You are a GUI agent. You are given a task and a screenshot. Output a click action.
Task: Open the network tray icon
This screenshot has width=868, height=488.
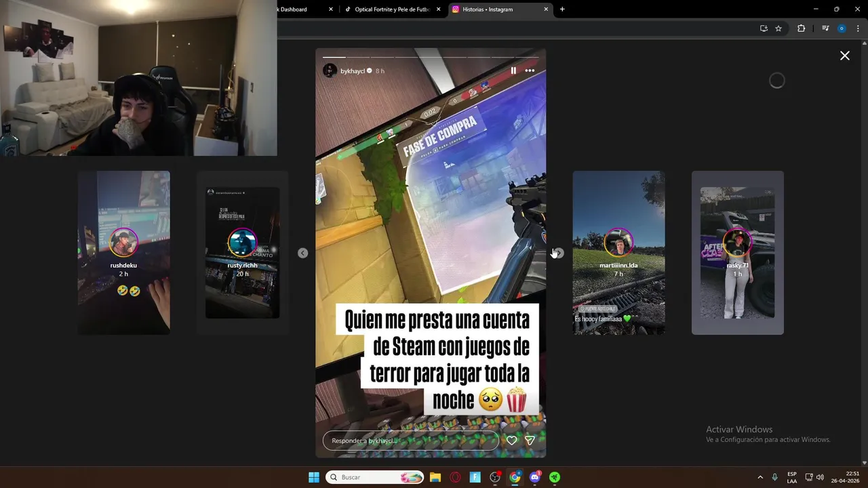point(809,477)
